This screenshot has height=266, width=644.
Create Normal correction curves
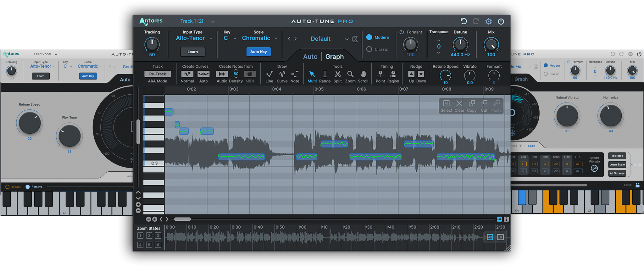coord(187,74)
